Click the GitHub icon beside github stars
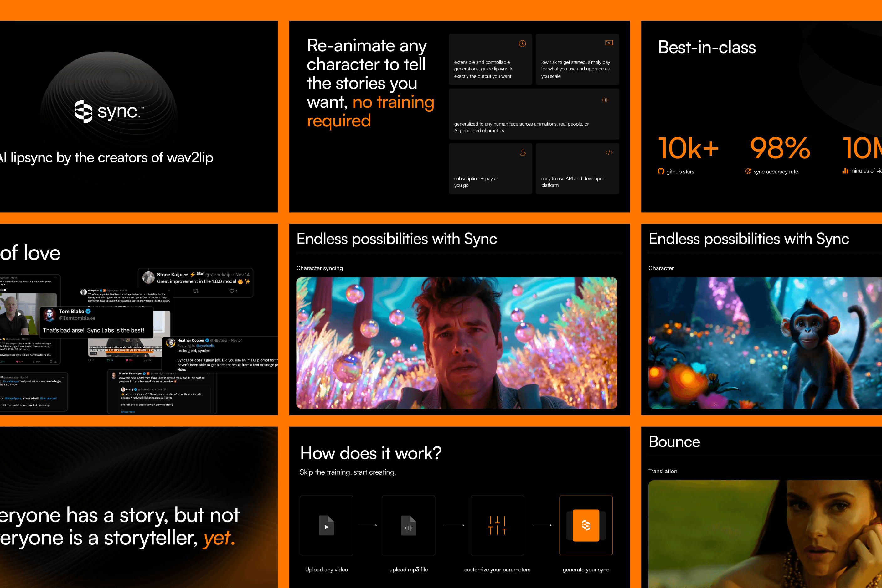 (661, 171)
